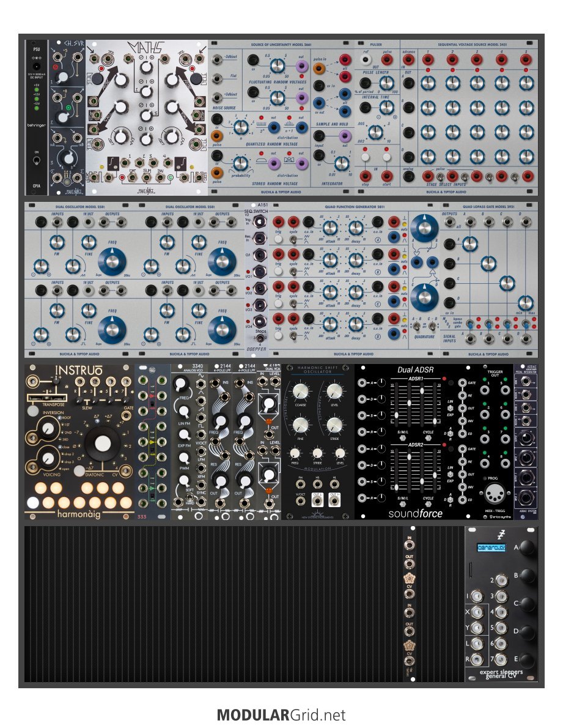The width and height of the screenshot is (563, 728).
Task: Click channel A knob on Quad Lopass Gate
Action: [470, 243]
